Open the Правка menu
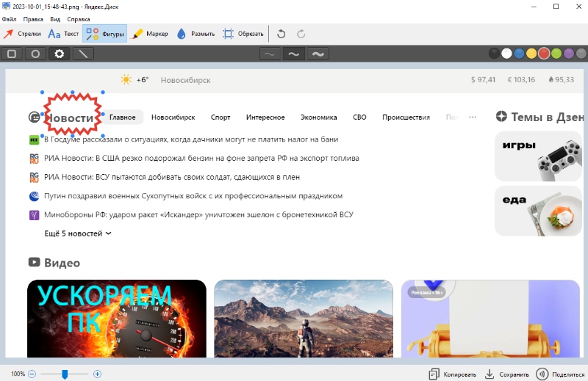The width and height of the screenshot is (588, 381). [x=33, y=19]
